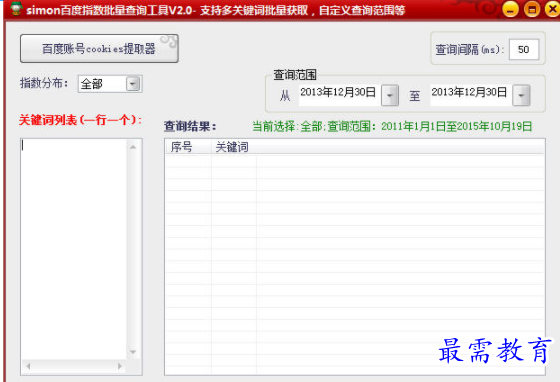Screen dimensions: 560x382
Task: Click the 查询范围 group label
Action: 295,75
